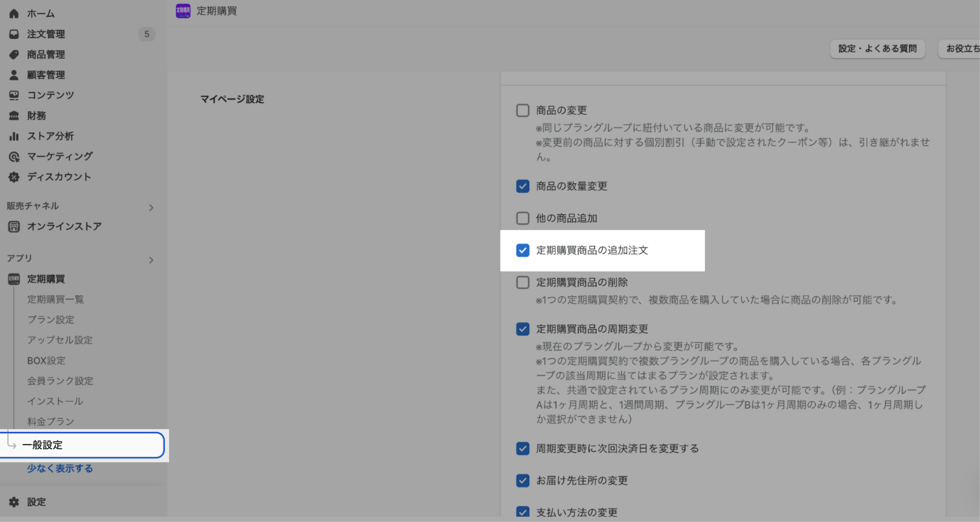The width and height of the screenshot is (980, 522).
Task: Click the discount badge icon (ディスカウント)
Action: 14,177
